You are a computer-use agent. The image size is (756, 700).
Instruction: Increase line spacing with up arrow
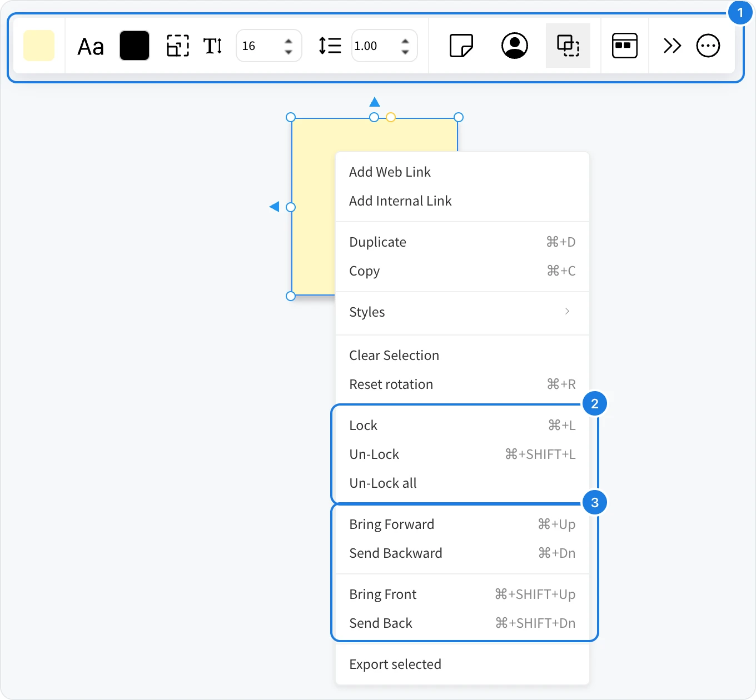tap(405, 41)
